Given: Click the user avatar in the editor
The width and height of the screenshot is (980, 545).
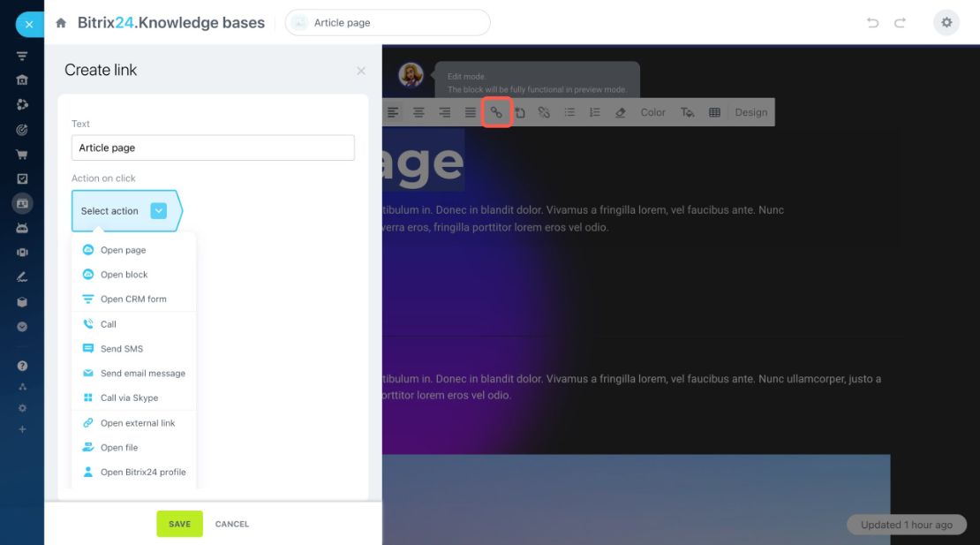Looking at the screenshot, I should pos(411,75).
